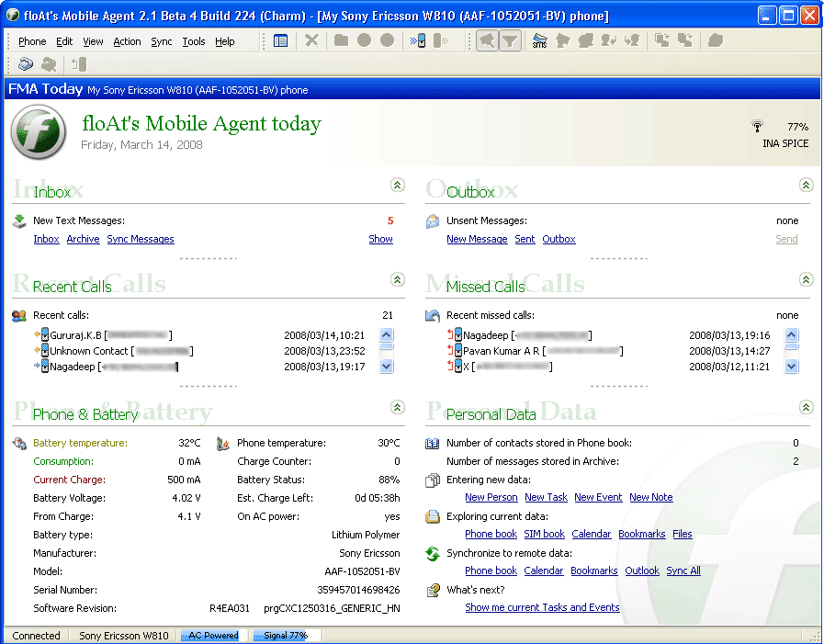Screen dimensions: 824x644
Task: Click the documents icon beside Entering new data
Action: pyautogui.click(x=433, y=480)
